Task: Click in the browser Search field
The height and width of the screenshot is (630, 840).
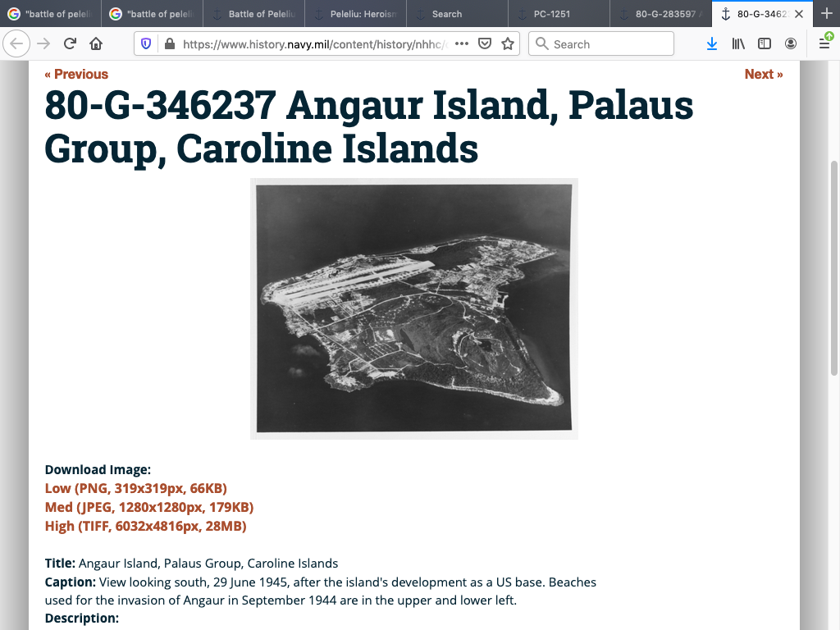Action: [x=607, y=44]
